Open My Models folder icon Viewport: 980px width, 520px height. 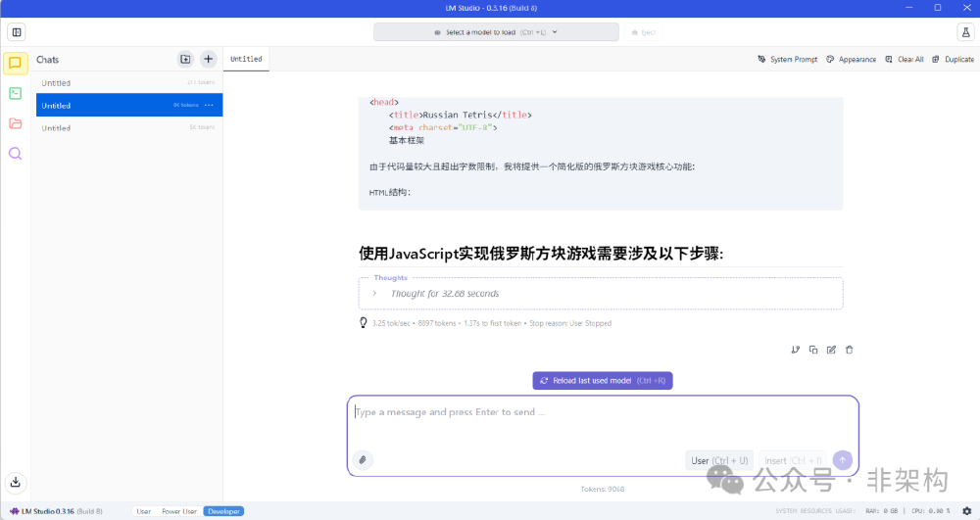(16, 123)
